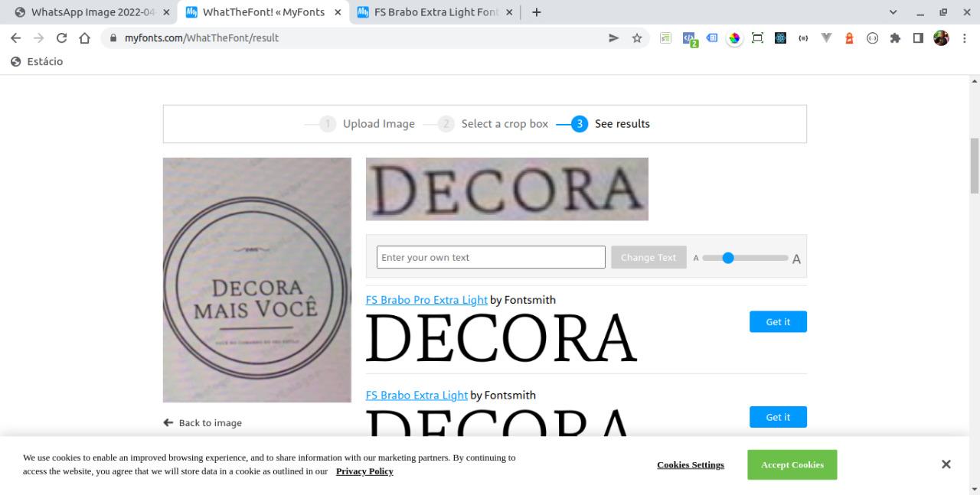Viewport: 980px width, 495px height.
Task: Open the Chrome profile avatar
Action: pos(940,37)
